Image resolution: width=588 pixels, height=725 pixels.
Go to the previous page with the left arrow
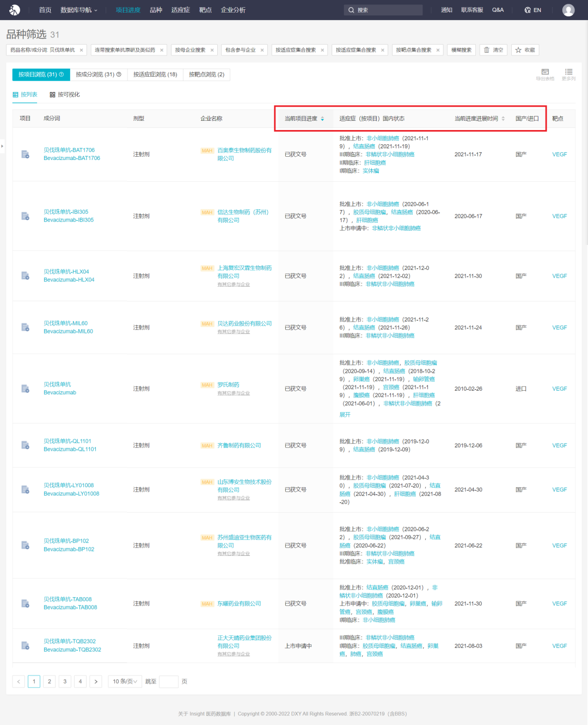19,681
